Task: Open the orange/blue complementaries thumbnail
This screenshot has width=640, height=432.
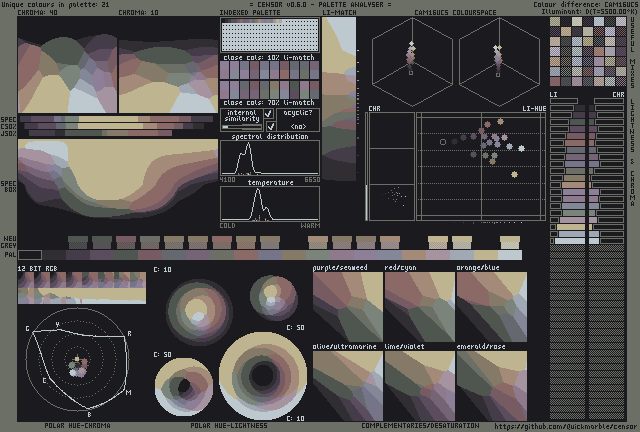Action: tap(492, 307)
